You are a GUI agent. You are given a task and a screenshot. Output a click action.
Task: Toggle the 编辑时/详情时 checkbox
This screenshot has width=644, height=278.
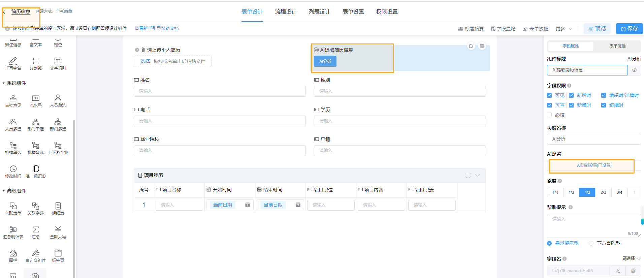coord(604,95)
